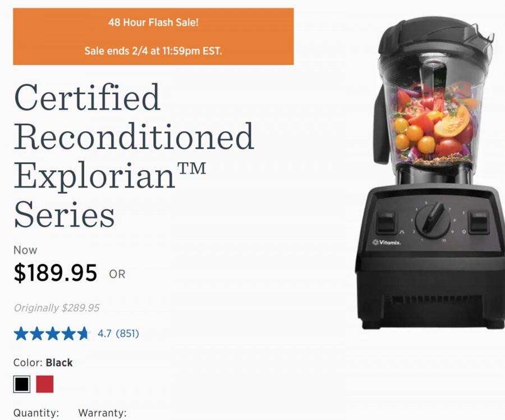Select the black color swatch

(22, 384)
